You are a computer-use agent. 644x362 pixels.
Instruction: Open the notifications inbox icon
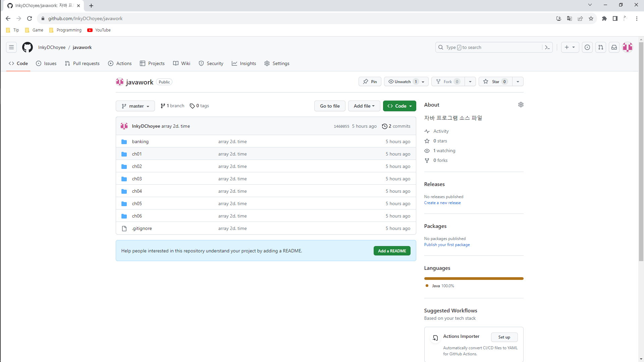[x=614, y=47]
